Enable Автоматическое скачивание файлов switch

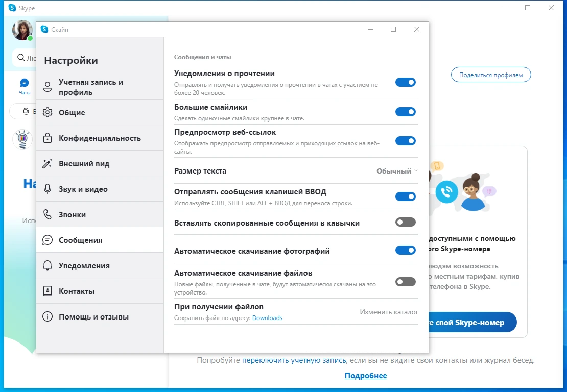406,282
